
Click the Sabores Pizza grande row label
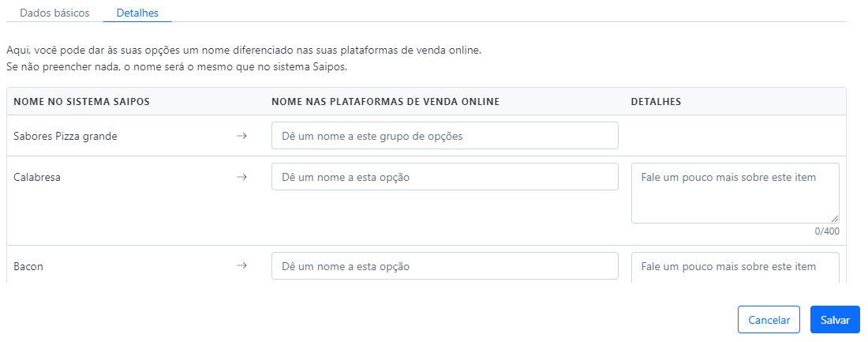pos(65,137)
